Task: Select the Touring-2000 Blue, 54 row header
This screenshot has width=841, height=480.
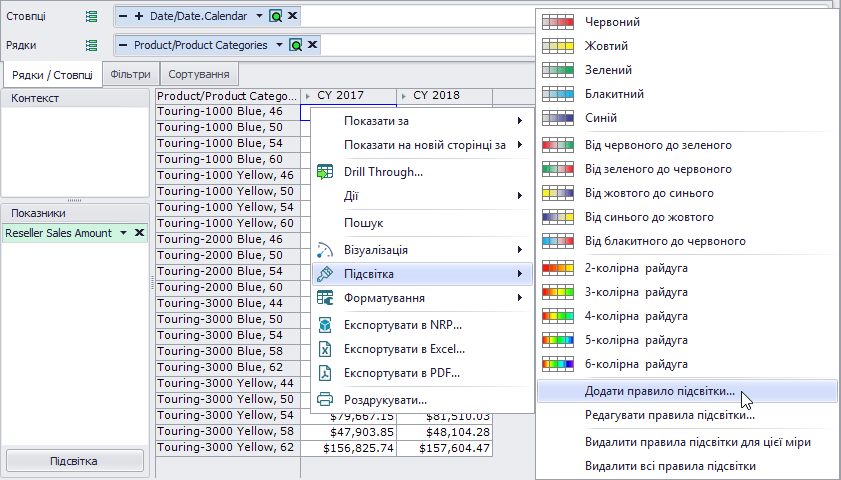Action: (x=228, y=271)
